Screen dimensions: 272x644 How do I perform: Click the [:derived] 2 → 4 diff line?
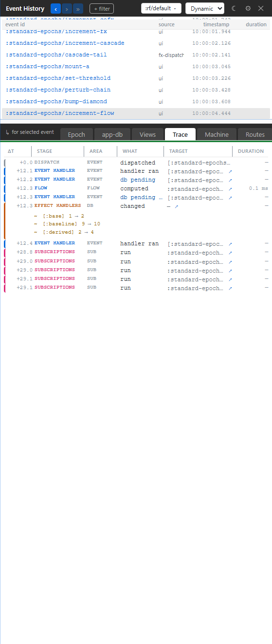click(x=64, y=233)
